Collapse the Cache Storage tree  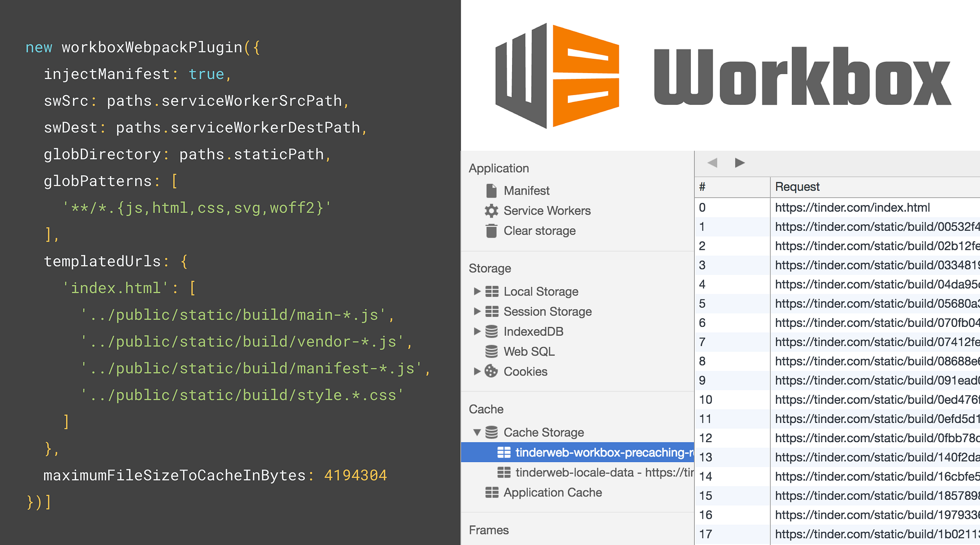(477, 432)
